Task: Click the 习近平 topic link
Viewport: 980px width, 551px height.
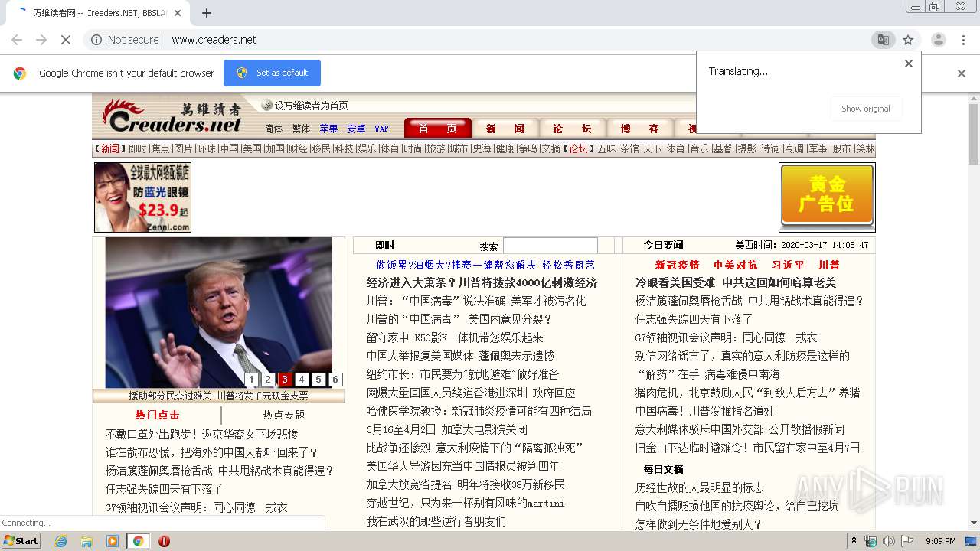Action: [788, 265]
